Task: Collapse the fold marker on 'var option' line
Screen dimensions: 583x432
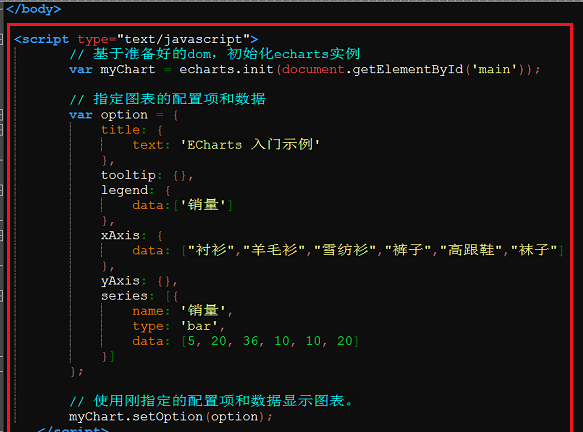Action: pyautogui.click(x=1, y=115)
